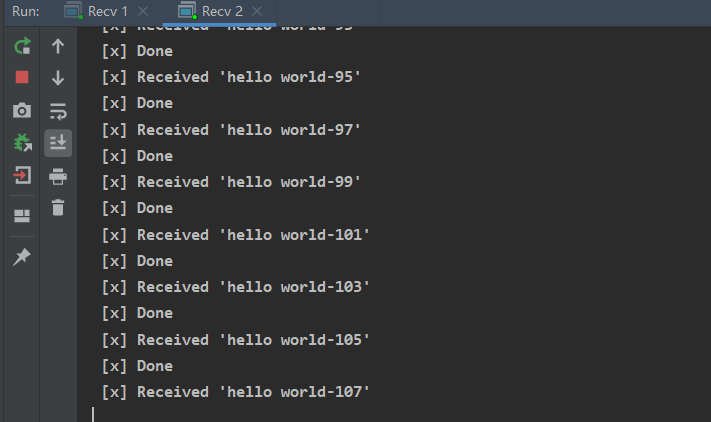Dump threads with camera icon
711x422 pixels.
[22, 110]
